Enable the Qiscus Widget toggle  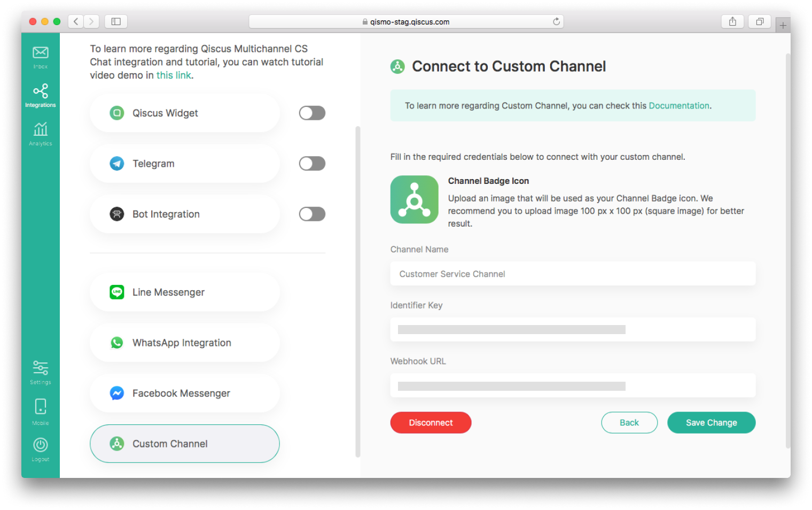point(312,113)
